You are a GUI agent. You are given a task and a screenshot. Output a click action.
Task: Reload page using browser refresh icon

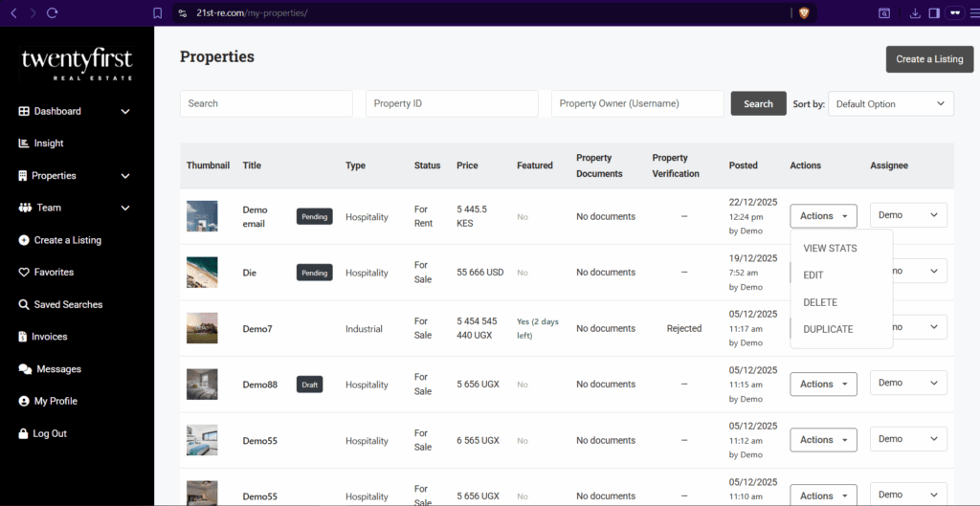53,13
